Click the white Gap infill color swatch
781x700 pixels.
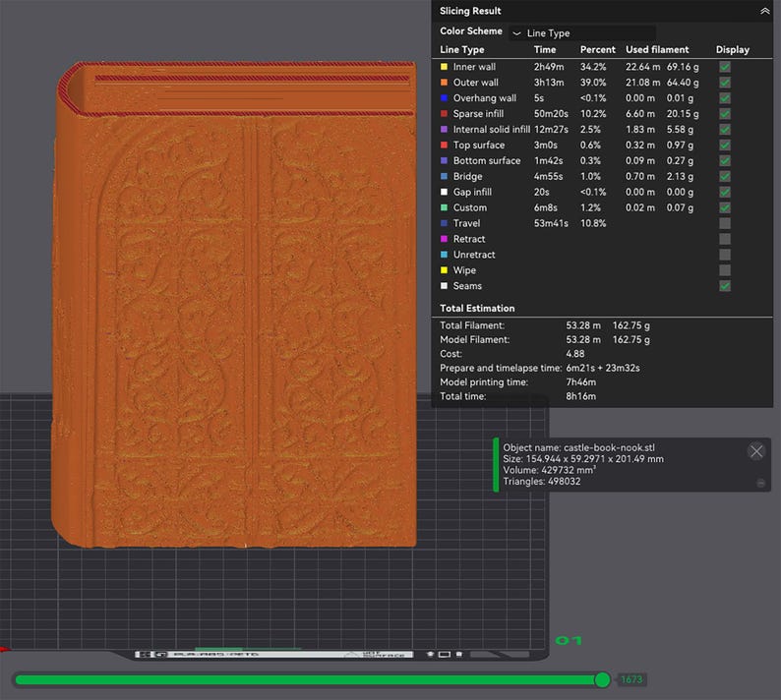[x=444, y=192]
